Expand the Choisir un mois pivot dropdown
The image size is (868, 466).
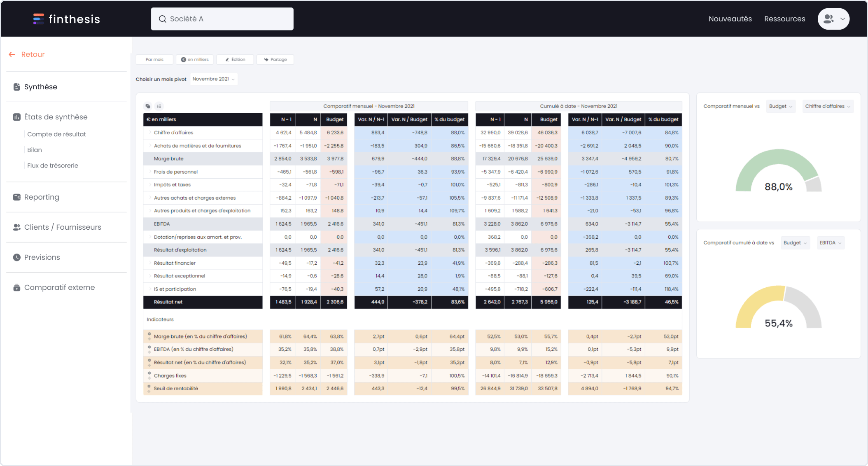coord(214,79)
